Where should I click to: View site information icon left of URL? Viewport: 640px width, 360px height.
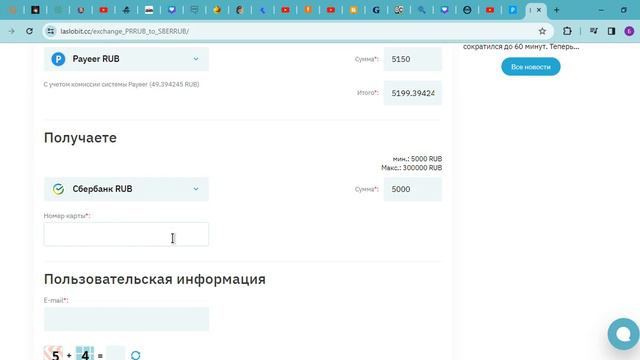[x=51, y=31]
